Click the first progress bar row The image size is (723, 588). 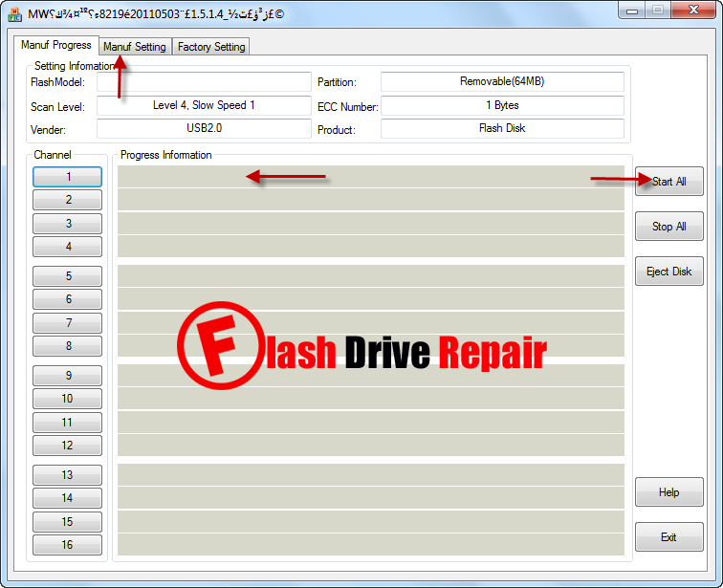pyautogui.click(x=371, y=177)
